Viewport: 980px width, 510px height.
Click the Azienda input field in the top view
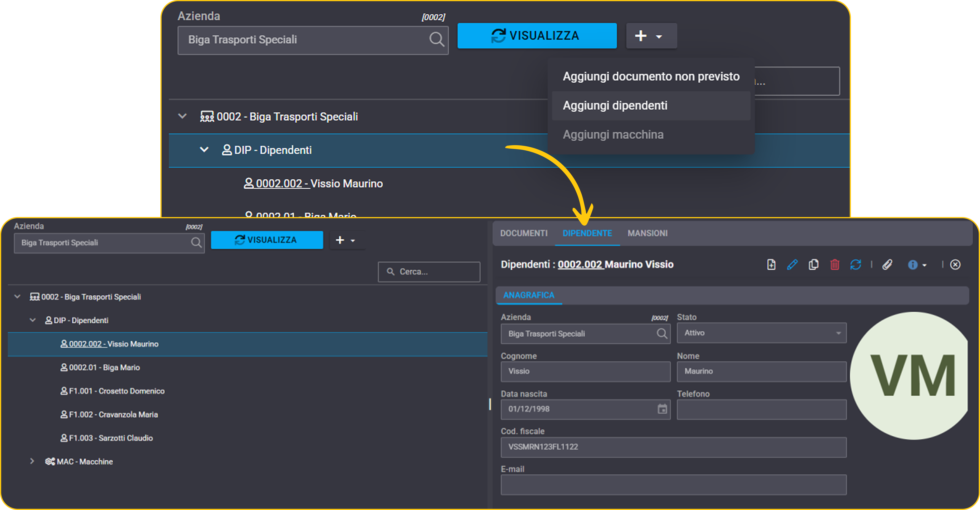[313, 40]
